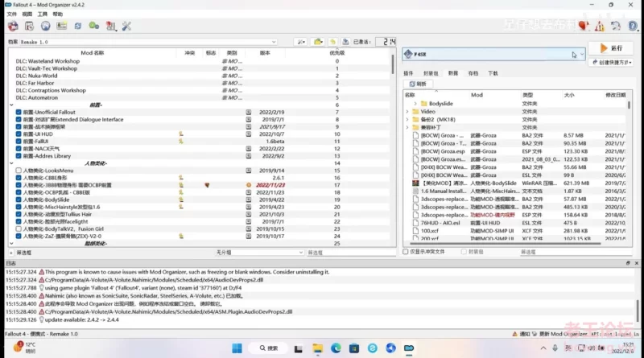Open the tools plugin icon
This screenshot has height=358, width=644.
pos(110,27)
